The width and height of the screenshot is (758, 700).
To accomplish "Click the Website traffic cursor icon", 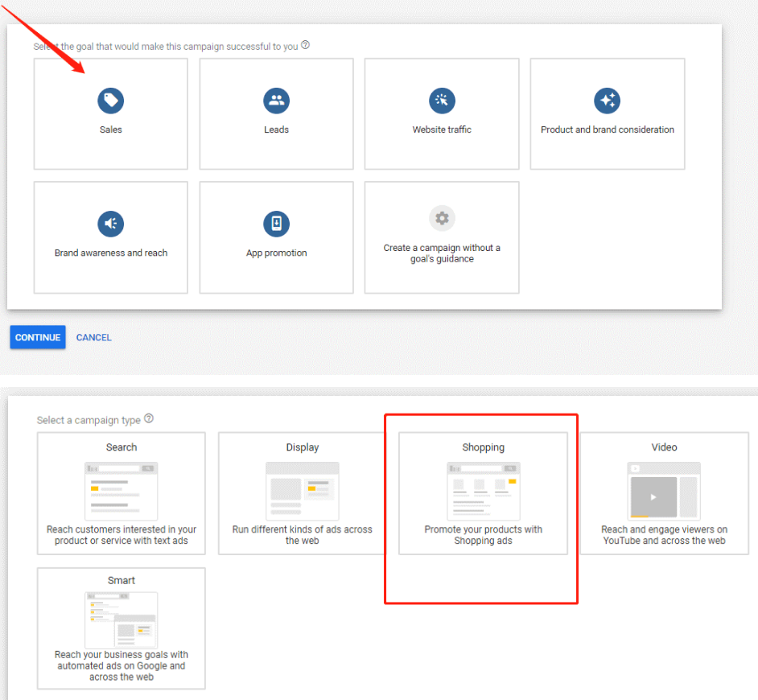I will tap(442, 101).
